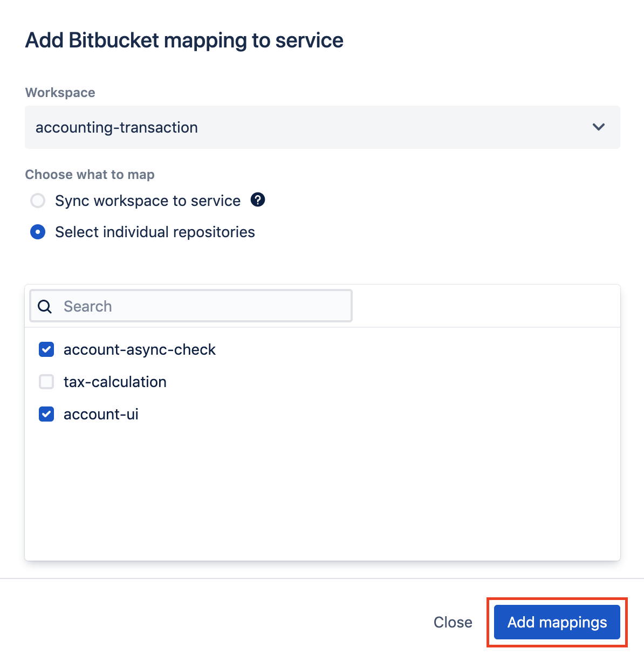Click the Choose what to map label
The height and width of the screenshot is (662, 644).
click(x=90, y=175)
